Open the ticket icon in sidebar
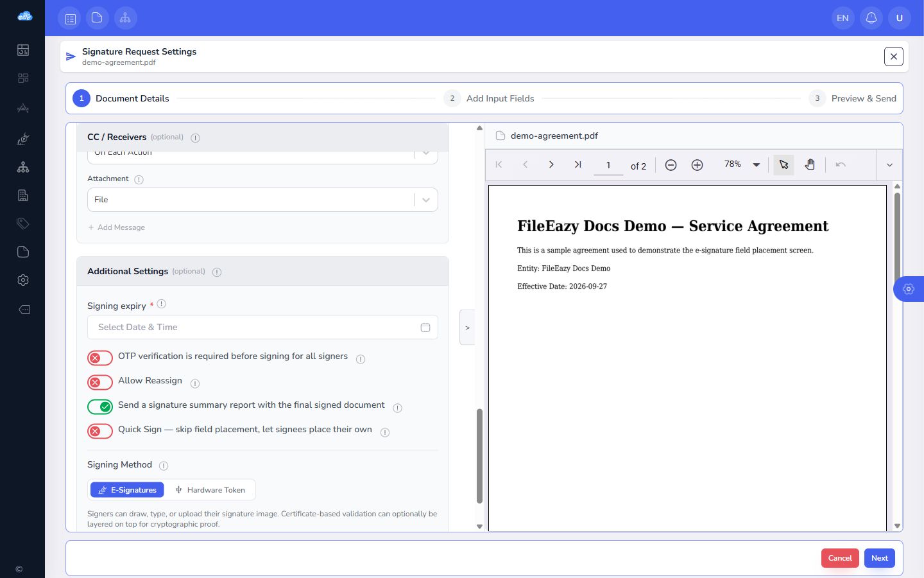The height and width of the screenshot is (578, 924). pyautogui.click(x=24, y=310)
